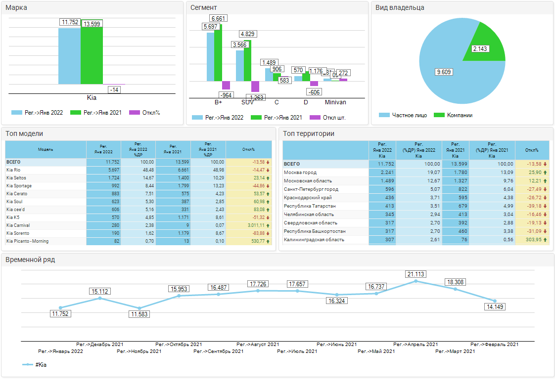Select Kia Rio model in Топ модели table

coord(13,170)
